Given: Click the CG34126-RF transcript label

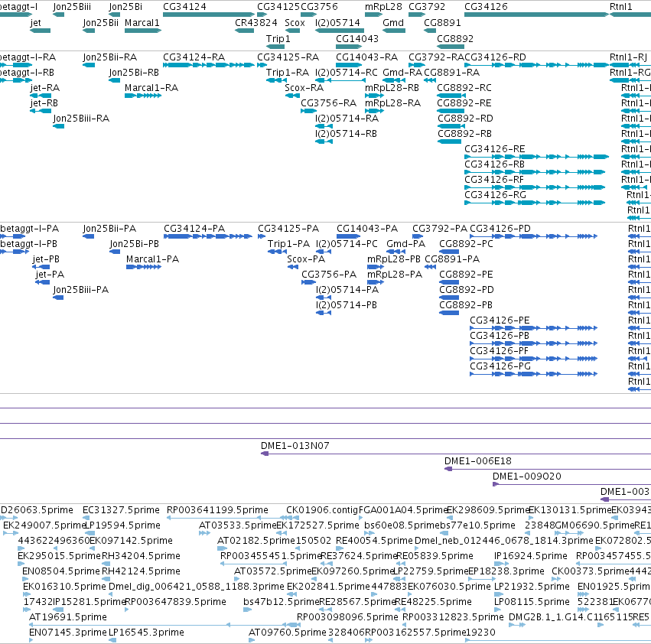Looking at the screenshot, I should tap(494, 180).
